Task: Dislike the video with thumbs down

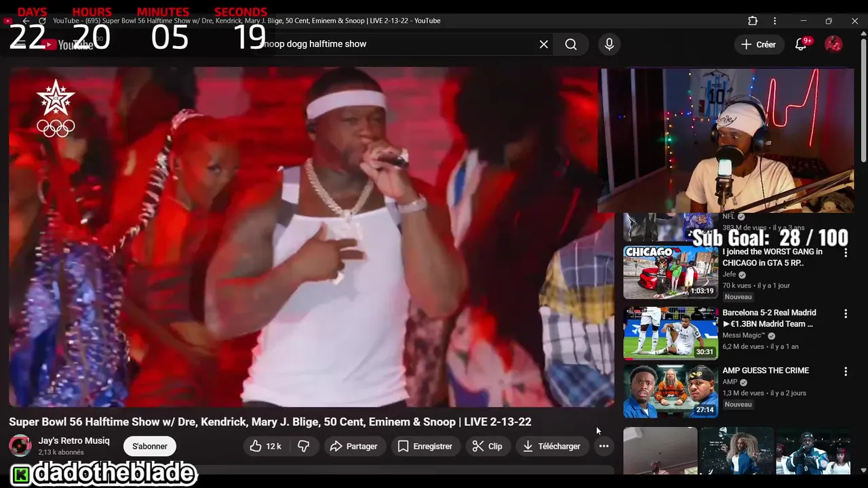Action: [x=304, y=446]
